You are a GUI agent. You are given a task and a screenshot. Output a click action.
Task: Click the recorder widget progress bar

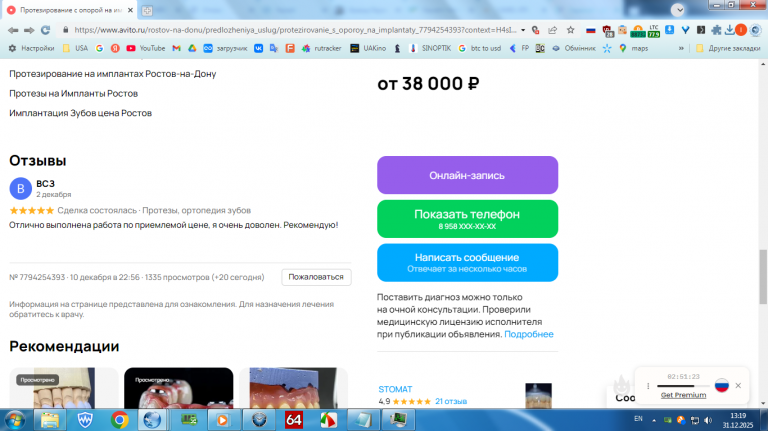[682, 386]
